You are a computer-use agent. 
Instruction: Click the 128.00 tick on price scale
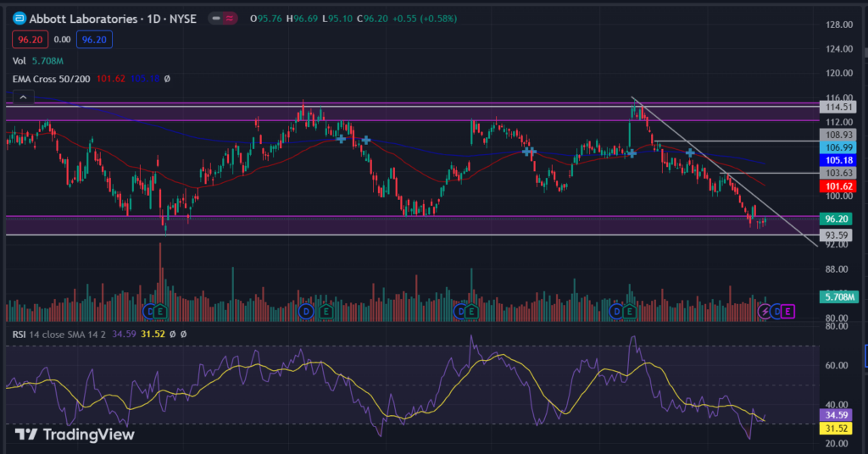[x=839, y=25]
